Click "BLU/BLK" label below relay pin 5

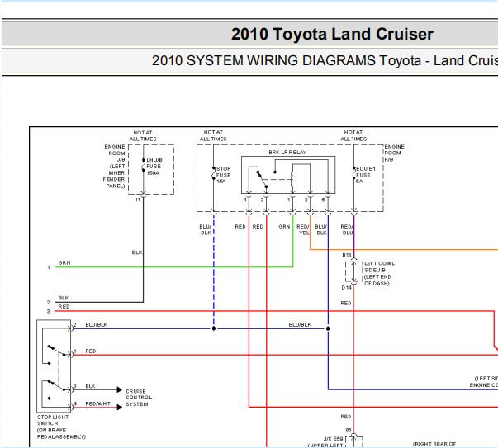pos(320,229)
